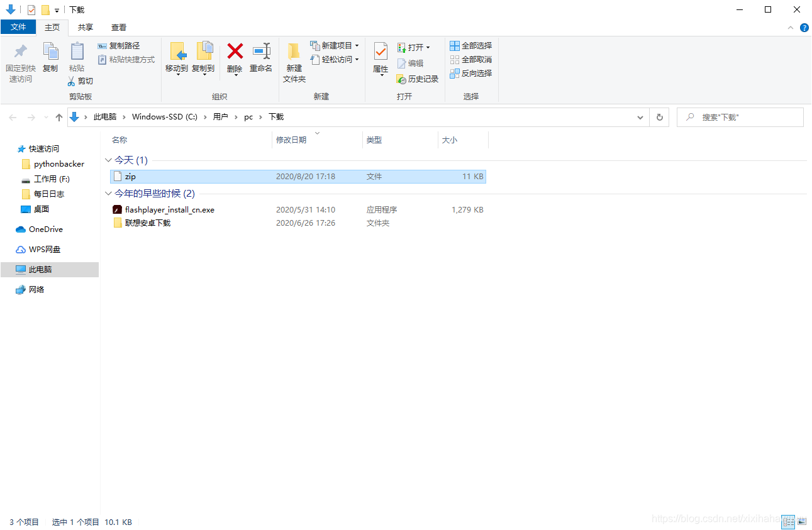Collapse the Today (今天) group
Screen dimensions: 812x530
pyautogui.click(x=109, y=160)
